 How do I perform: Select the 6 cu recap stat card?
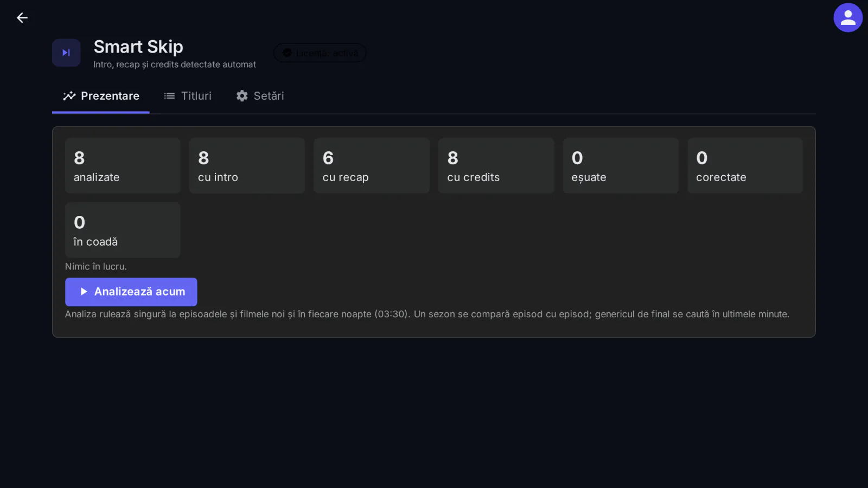372,165
